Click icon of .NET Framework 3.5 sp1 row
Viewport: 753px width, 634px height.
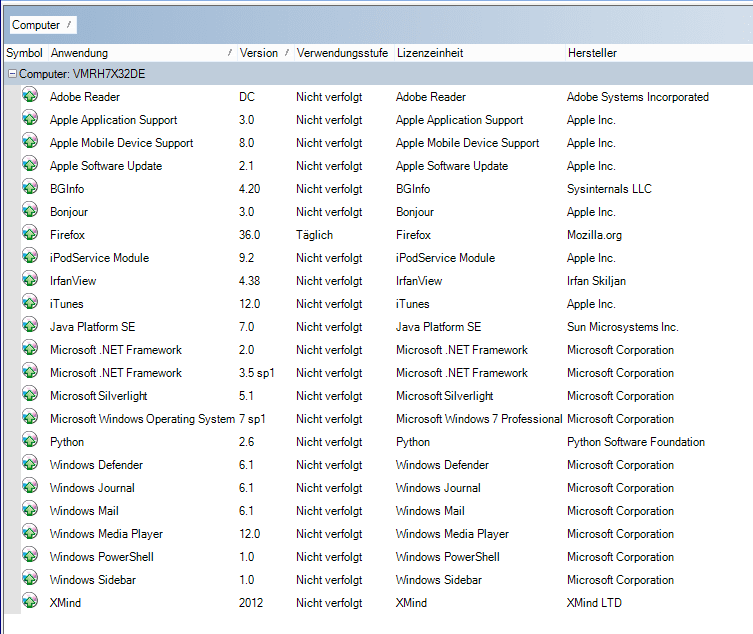30,372
